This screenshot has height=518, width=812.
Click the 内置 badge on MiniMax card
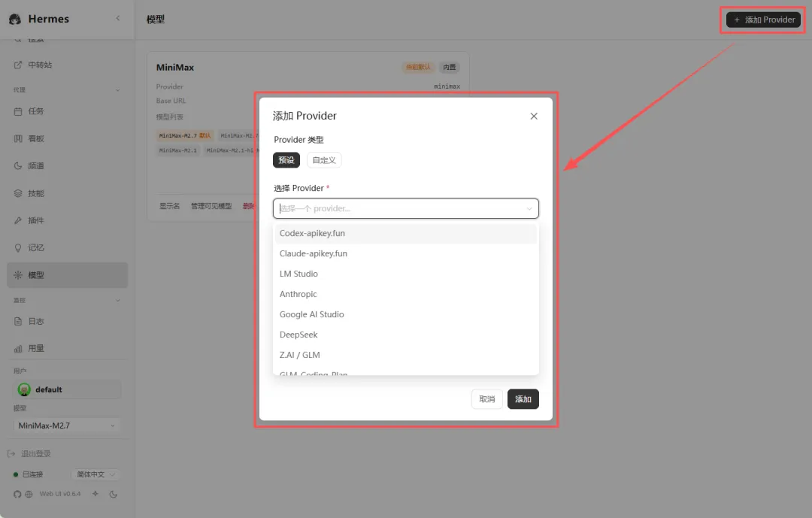tap(449, 68)
